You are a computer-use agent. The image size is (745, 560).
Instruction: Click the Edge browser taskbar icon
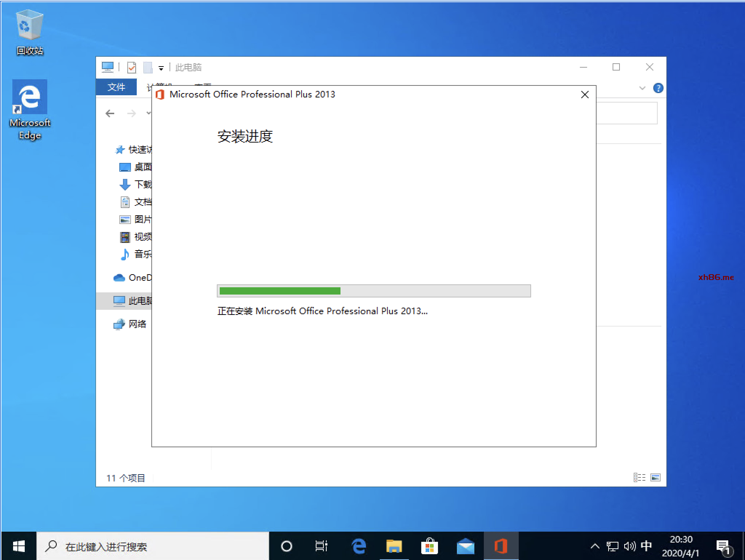358,546
